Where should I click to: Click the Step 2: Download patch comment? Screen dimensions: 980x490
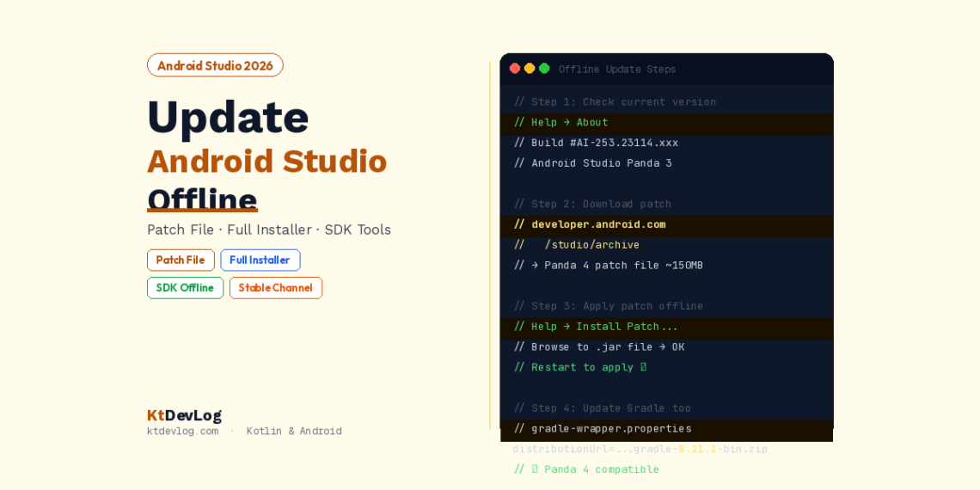[592, 205]
